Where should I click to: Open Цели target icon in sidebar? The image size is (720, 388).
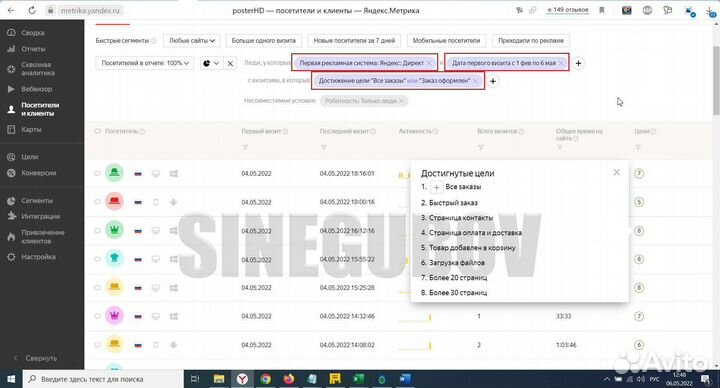tap(11, 157)
